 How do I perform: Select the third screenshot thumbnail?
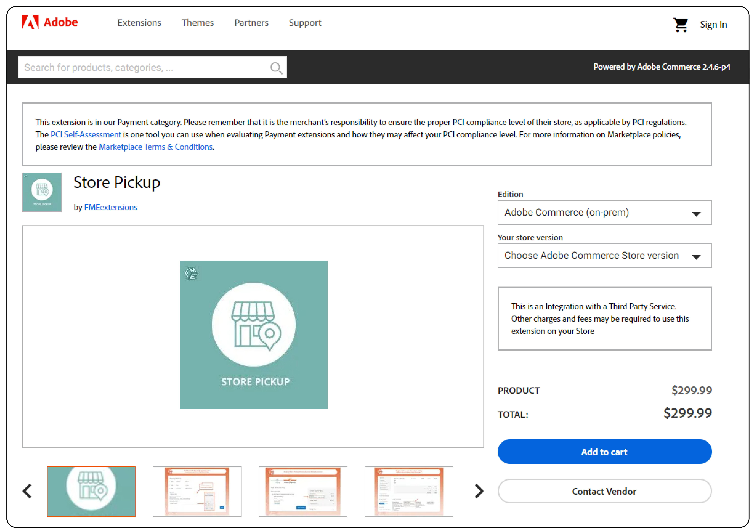coord(303,491)
